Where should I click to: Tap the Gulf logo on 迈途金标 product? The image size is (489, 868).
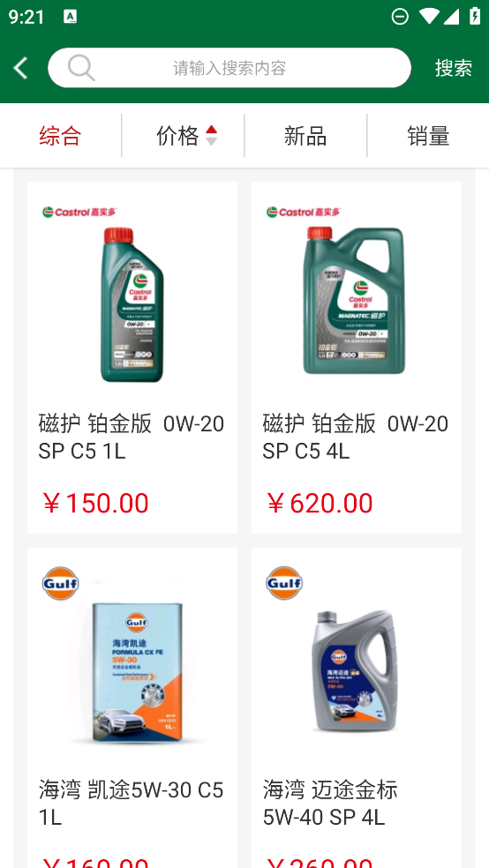pos(284,583)
